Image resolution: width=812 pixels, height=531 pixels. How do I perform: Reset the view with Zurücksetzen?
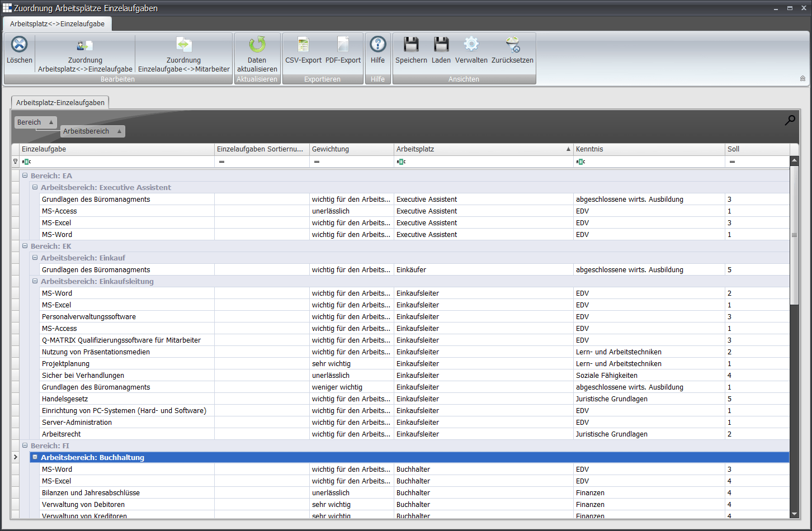[x=512, y=45]
